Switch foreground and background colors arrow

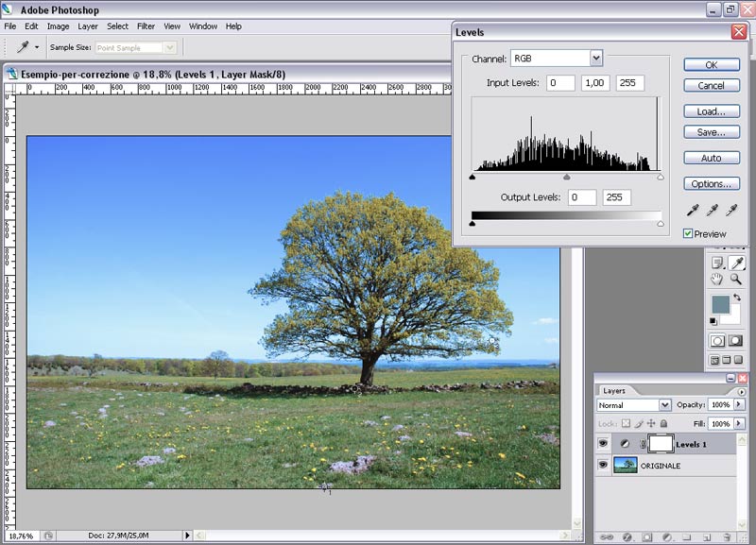[736, 298]
